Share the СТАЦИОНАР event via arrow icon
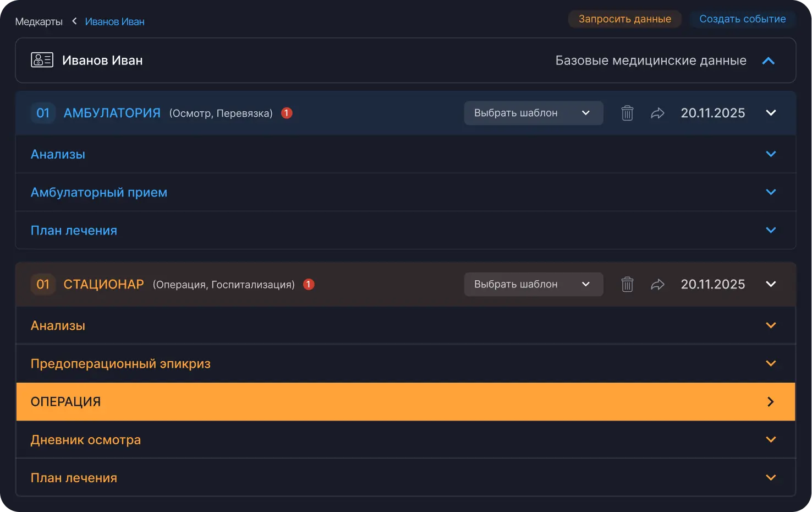Viewport: 812px width, 512px height. tap(657, 284)
